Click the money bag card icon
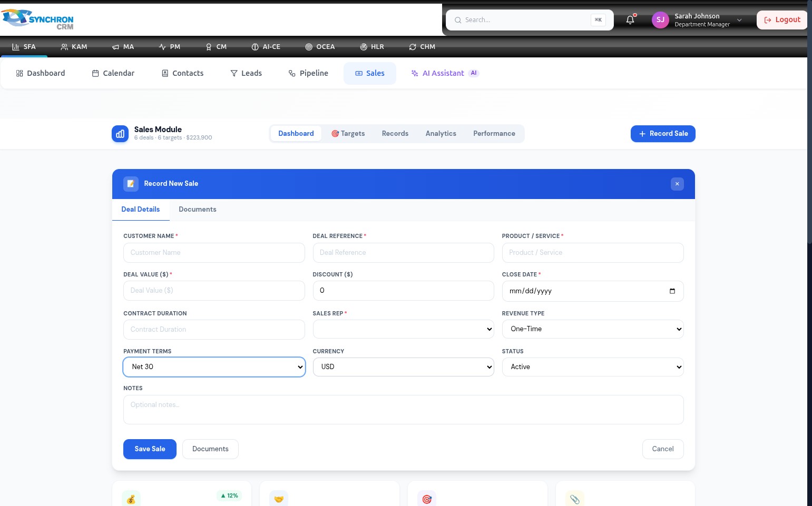812x506 pixels. 131,499
